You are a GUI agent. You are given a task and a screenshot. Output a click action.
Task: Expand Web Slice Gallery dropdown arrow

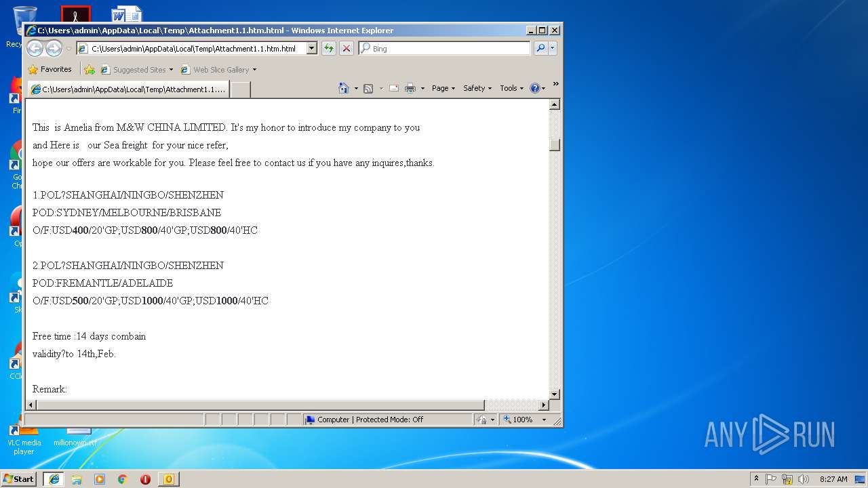(x=255, y=69)
